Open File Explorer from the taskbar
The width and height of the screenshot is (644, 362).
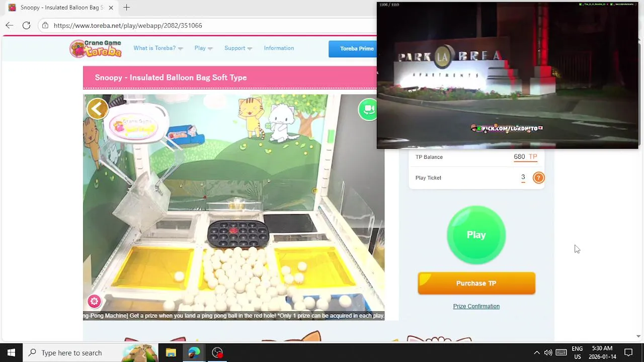coord(171,352)
